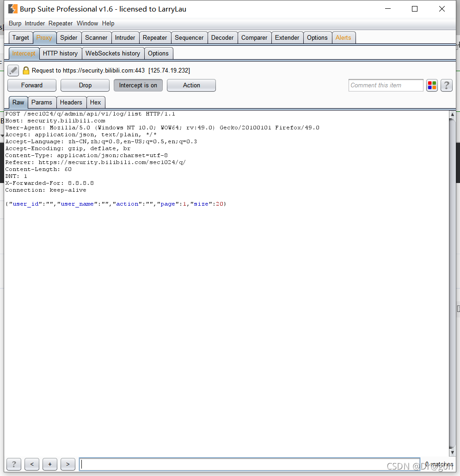The height and width of the screenshot is (476, 460).
Task: Maximize the Burp Suite window
Action: 414,9
